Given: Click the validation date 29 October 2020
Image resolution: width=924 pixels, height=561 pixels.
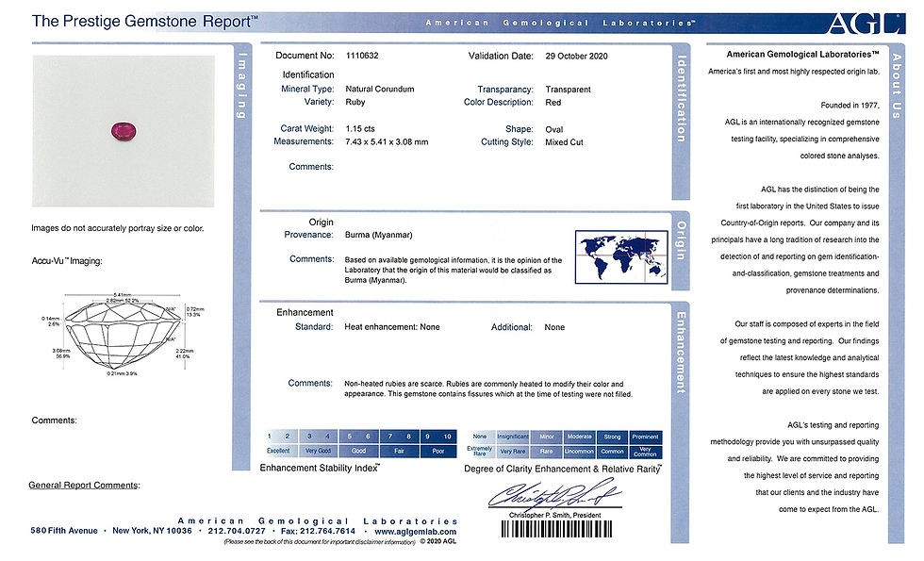Looking at the screenshot, I should point(576,56).
